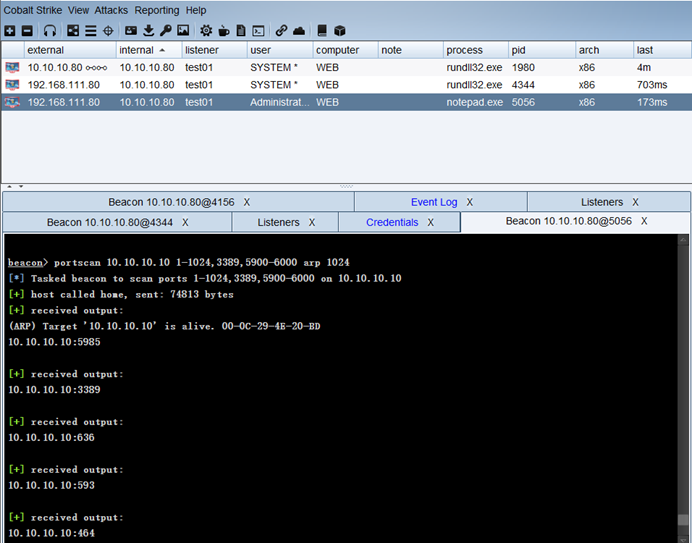Sort by the external column header
The image size is (692, 543).
click(x=70, y=50)
